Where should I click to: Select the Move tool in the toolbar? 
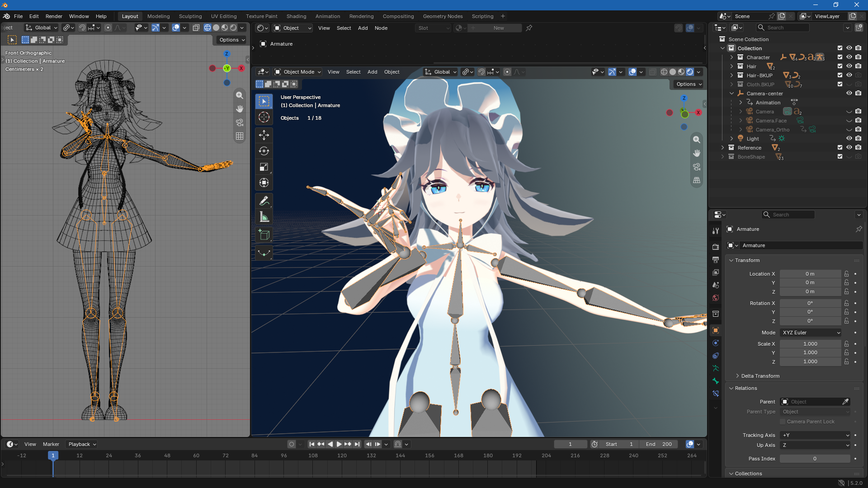click(x=264, y=135)
